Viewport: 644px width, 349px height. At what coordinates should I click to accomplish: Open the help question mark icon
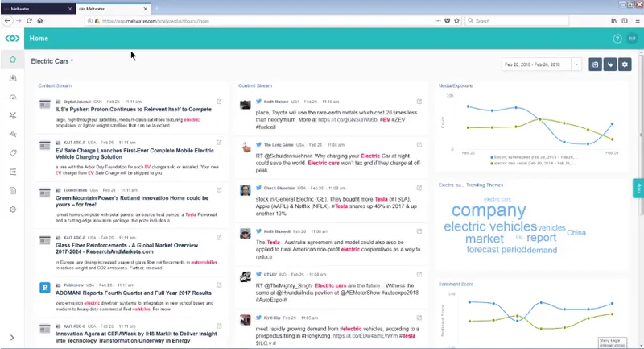pos(617,39)
